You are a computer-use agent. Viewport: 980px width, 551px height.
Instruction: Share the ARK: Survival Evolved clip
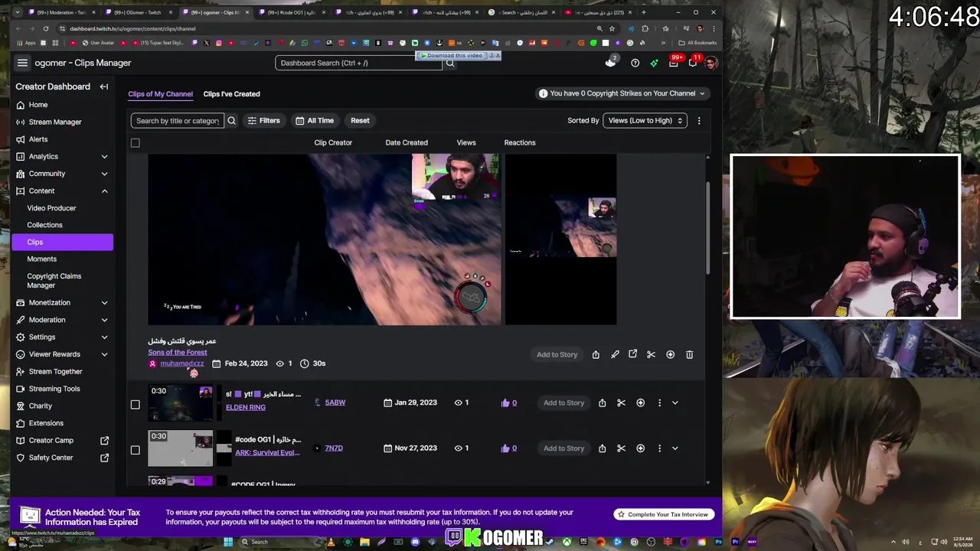602,448
